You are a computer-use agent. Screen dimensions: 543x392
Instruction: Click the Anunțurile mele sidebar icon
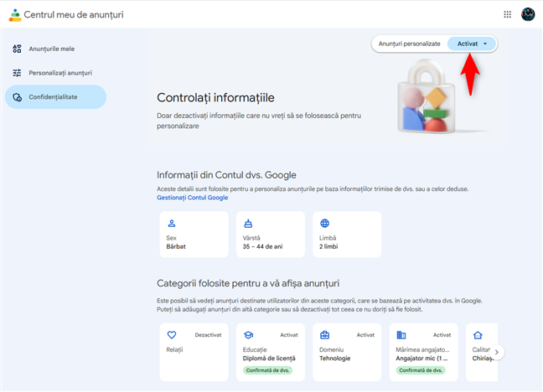[x=17, y=49]
